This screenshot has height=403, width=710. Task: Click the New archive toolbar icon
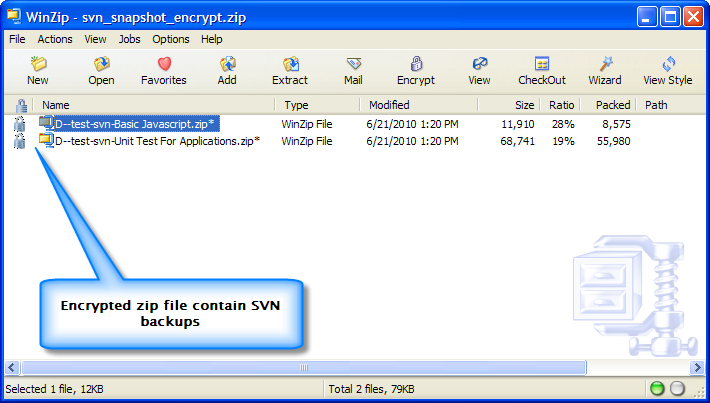38,64
